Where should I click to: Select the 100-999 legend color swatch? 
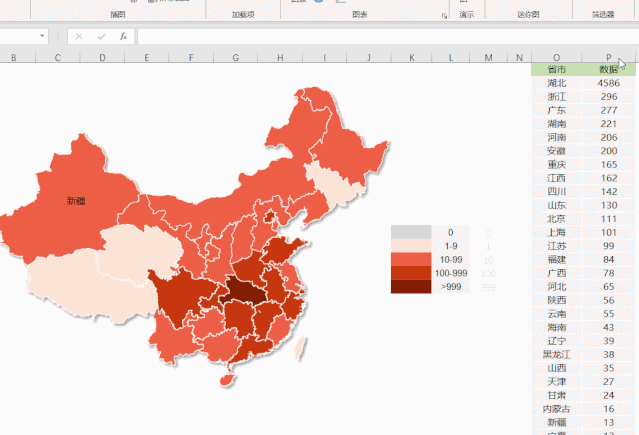[411, 273]
